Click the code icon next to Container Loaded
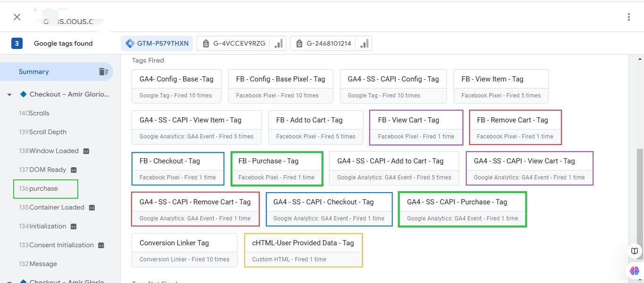Screen dimensions: 644x283 coord(92,208)
